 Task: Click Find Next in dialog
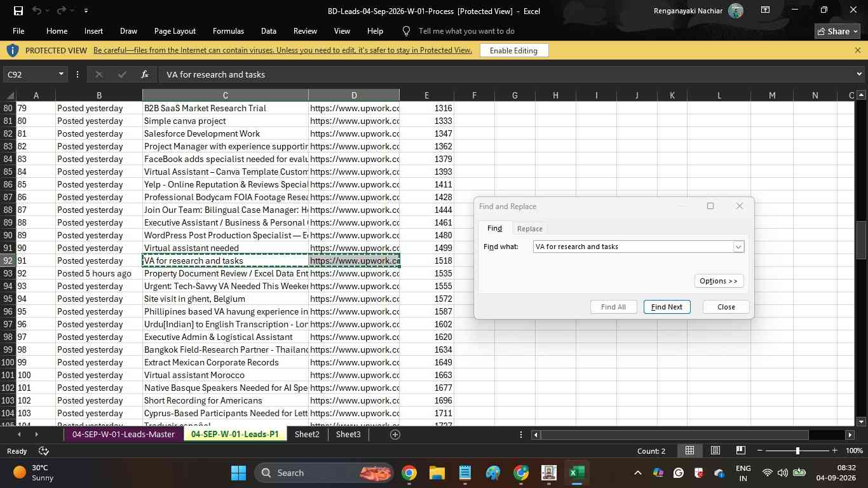click(x=667, y=307)
